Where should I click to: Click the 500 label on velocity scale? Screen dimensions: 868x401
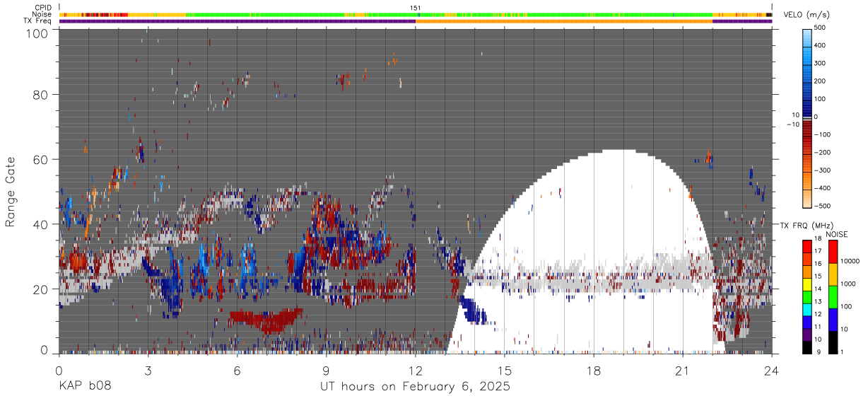(x=821, y=28)
